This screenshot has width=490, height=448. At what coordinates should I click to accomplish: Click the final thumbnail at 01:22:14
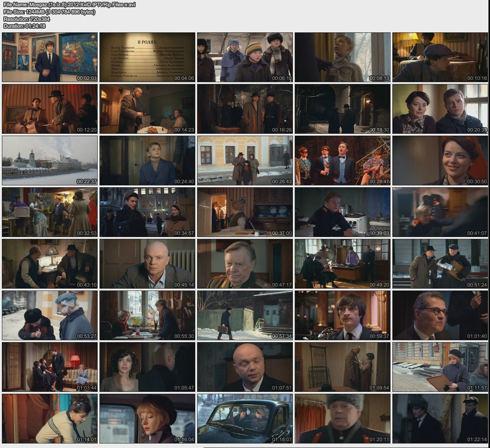[x=440, y=419]
